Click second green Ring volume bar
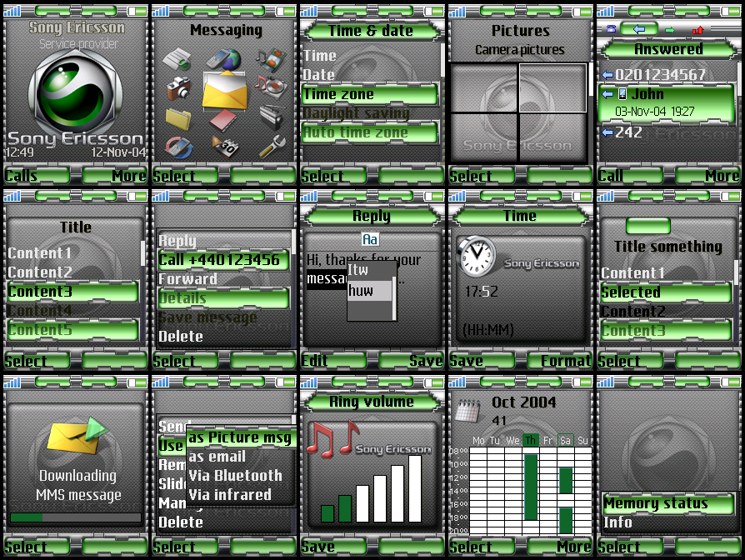Image resolution: width=745 pixels, height=560 pixels. pos(345,508)
